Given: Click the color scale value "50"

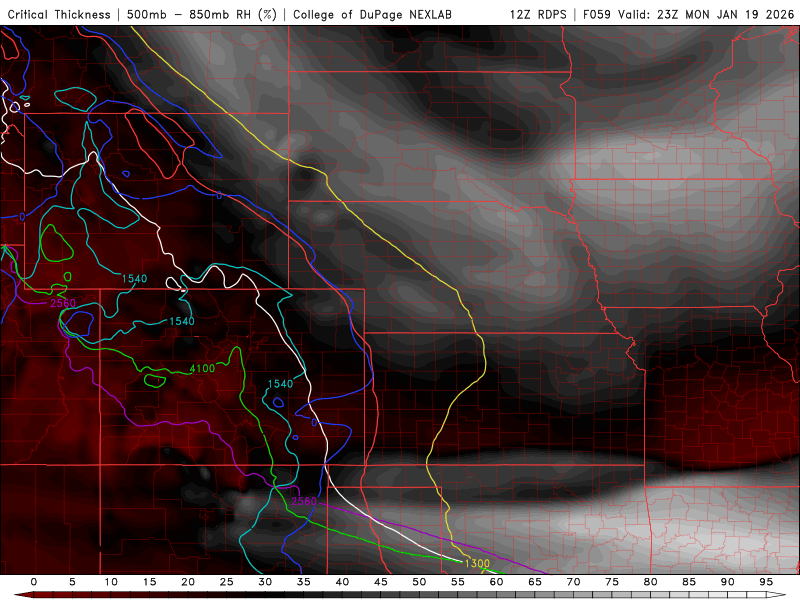Looking at the screenshot, I should point(419,582).
